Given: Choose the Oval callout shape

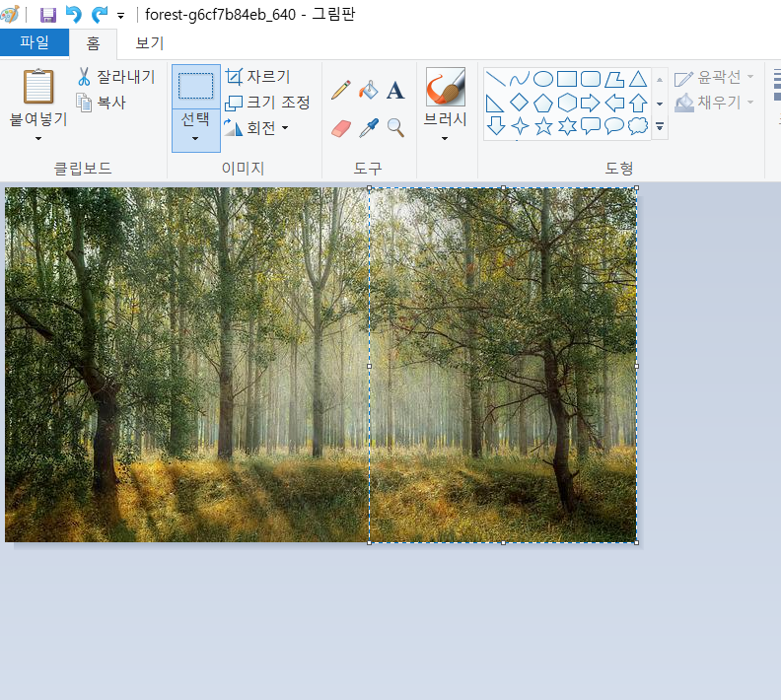Looking at the screenshot, I should click(x=614, y=125).
